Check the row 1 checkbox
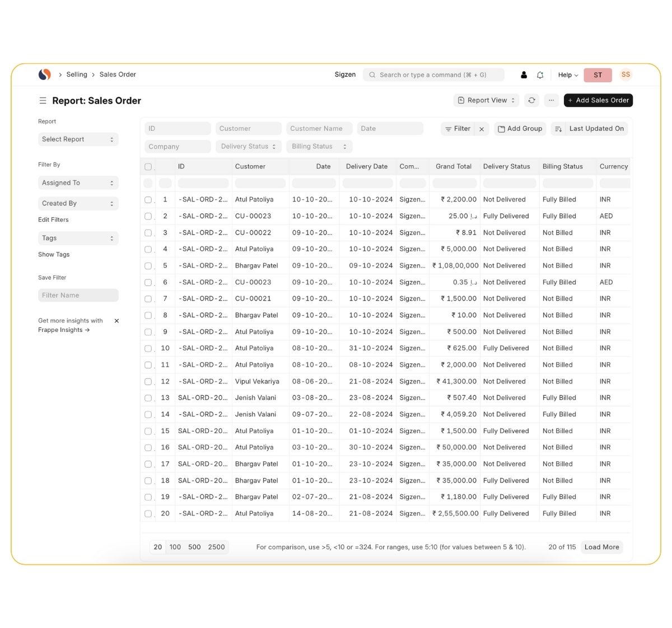672x628 pixels. pos(148,200)
